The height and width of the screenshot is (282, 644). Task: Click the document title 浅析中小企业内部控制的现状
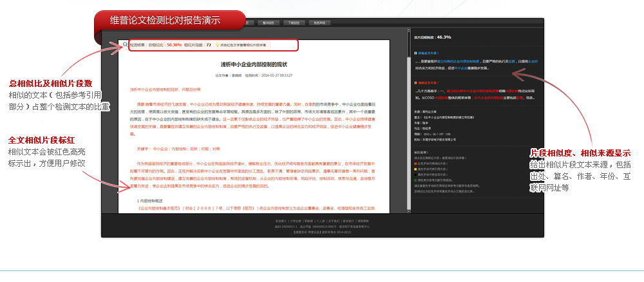click(254, 64)
